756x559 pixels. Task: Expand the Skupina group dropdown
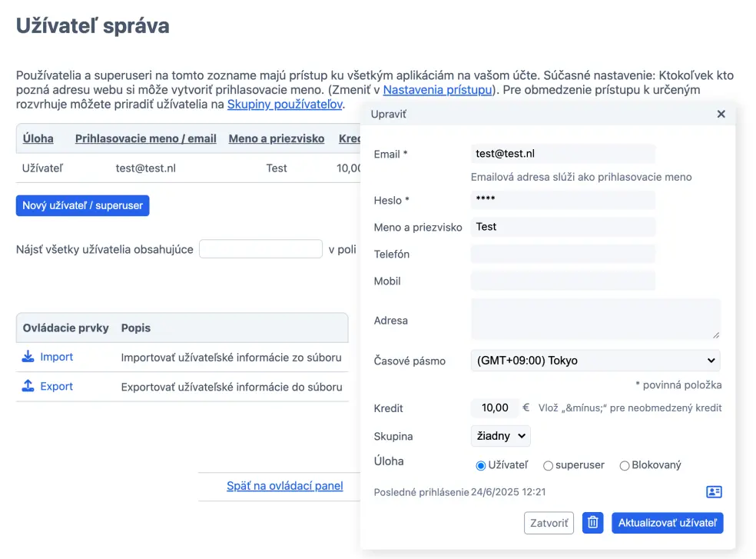point(500,436)
